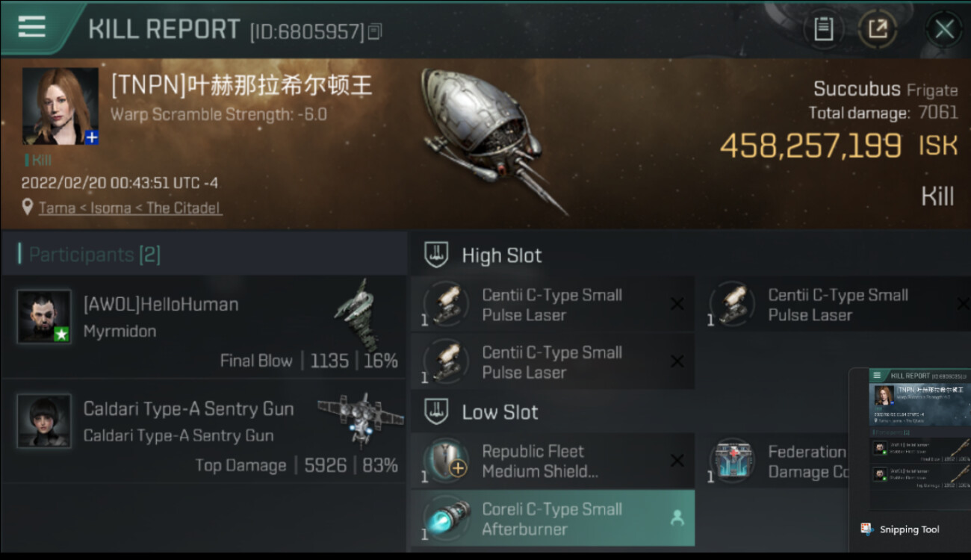
Task: Copy the kill report ID
Action: (x=375, y=31)
